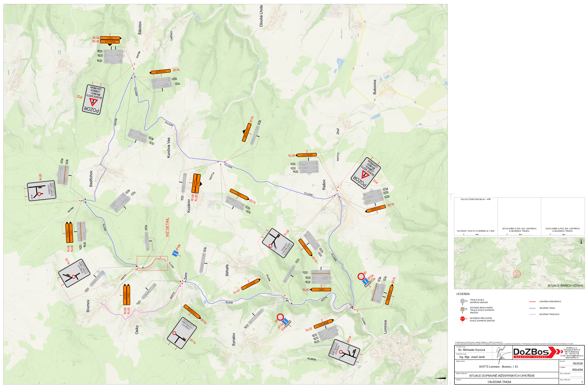Click the Kunčina Ves village label
The height and width of the screenshot is (388, 588).
tap(168, 148)
